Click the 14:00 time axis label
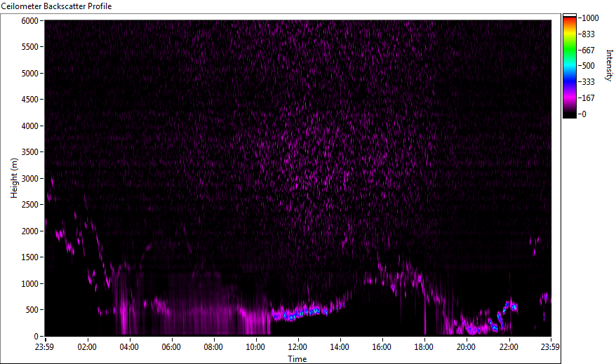 (340, 347)
